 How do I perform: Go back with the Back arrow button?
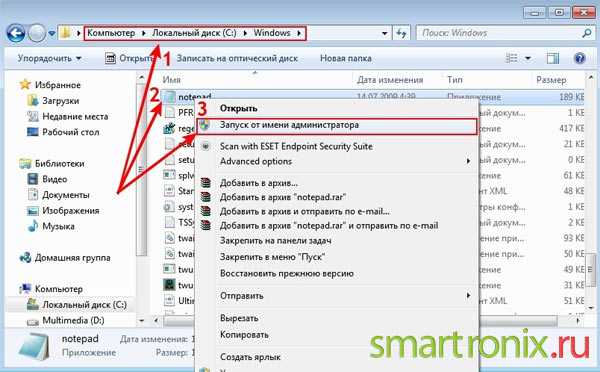pyautogui.click(x=16, y=33)
